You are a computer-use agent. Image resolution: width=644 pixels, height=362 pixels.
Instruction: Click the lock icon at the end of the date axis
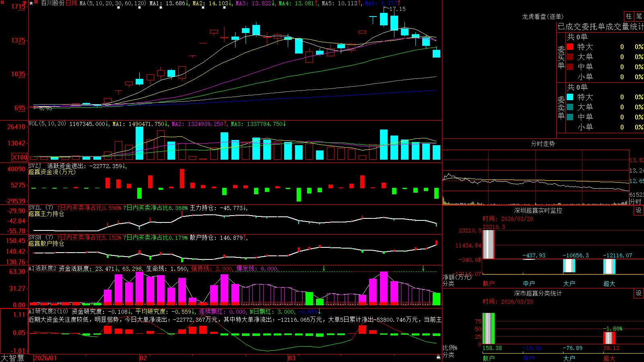click(439, 357)
